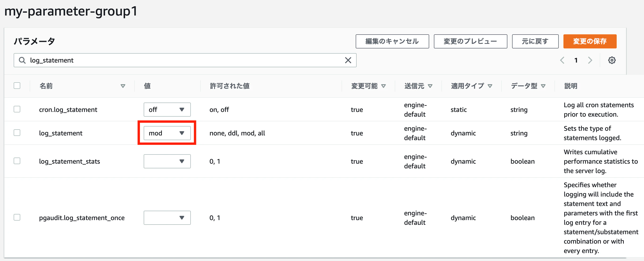Save changes with 変更の保存 button

coord(590,41)
